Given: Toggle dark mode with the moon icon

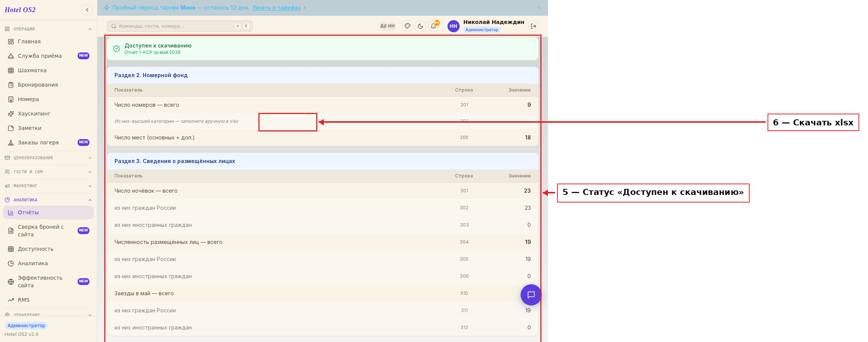Looking at the screenshot, I should pos(420,26).
